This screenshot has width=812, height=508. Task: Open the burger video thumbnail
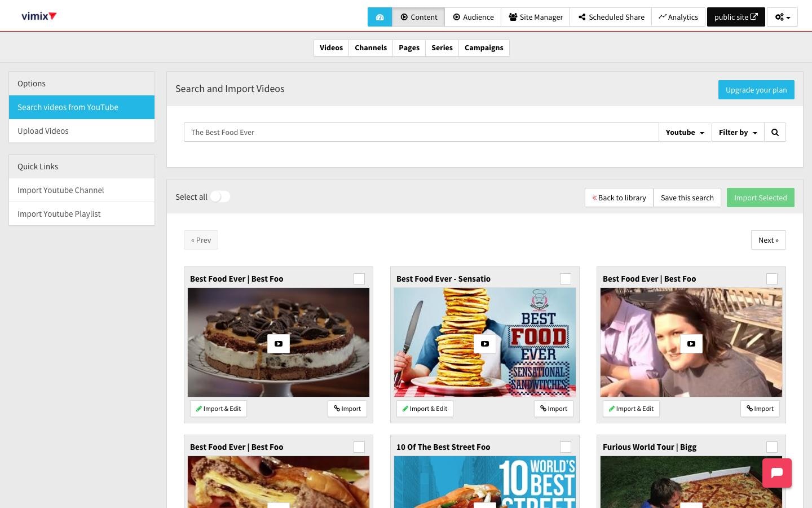point(279,482)
